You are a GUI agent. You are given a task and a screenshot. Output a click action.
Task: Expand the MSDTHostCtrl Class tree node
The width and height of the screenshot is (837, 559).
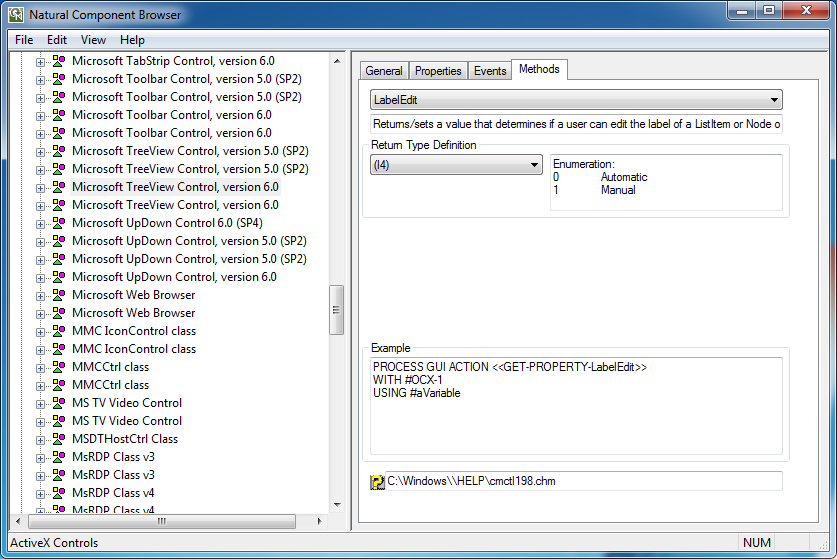(x=41, y=439)
